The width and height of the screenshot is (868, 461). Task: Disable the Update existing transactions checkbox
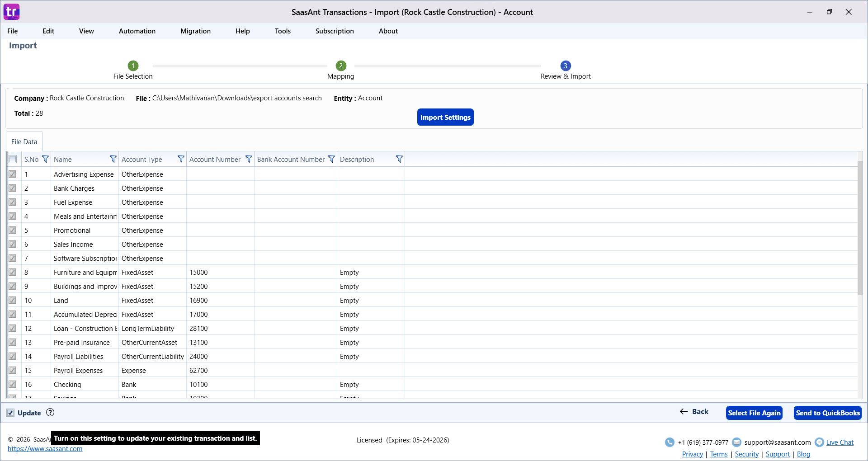pos(10,412)
